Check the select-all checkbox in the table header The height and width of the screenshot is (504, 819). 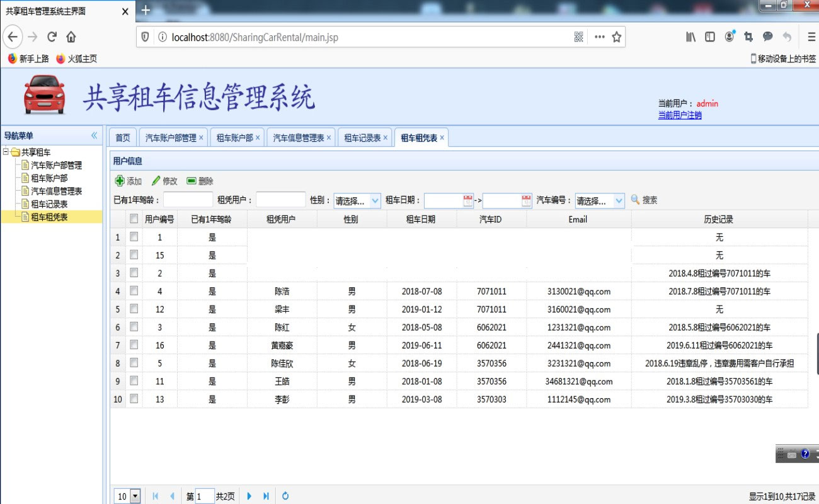tap(134, 219)
